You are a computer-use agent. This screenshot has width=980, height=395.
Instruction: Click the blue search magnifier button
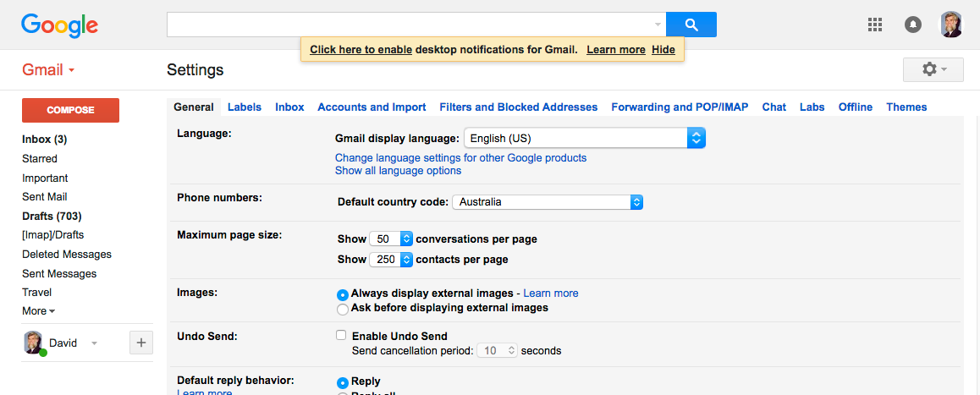coord(691,25)
